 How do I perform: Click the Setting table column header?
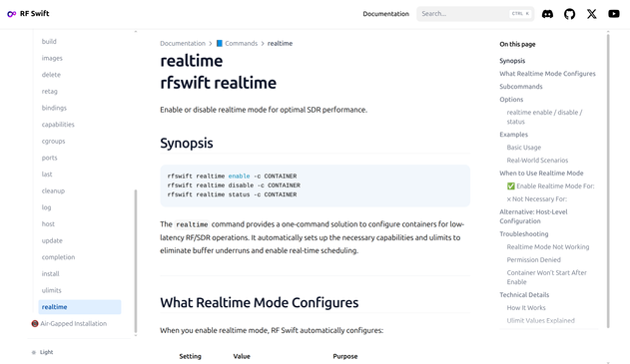click(190, 356)
